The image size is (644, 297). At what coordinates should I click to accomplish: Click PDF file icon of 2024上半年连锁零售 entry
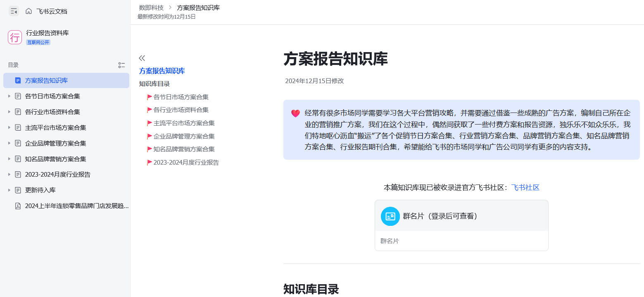18,206
